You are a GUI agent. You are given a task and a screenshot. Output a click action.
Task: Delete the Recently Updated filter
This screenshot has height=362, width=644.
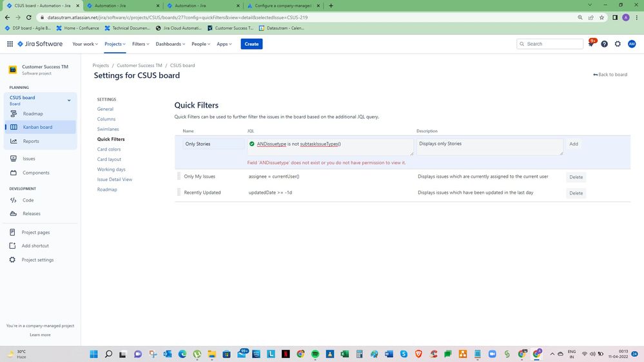[x=576, y=193]
